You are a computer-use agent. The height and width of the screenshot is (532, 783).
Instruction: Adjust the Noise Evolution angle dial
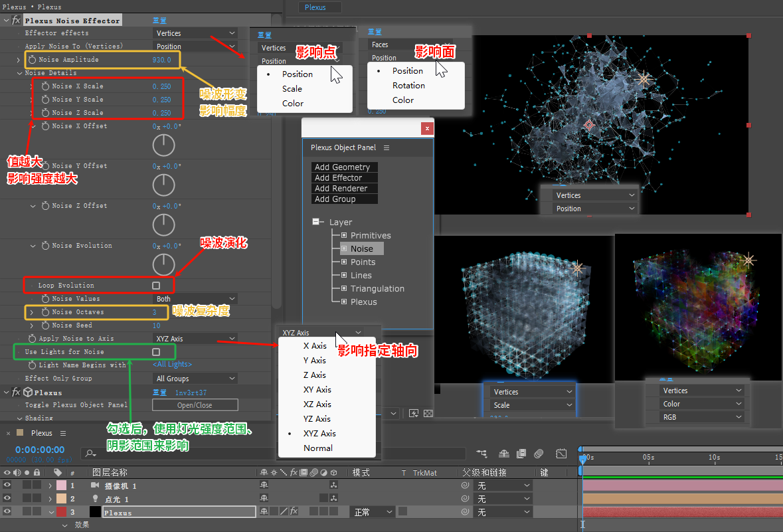click(164, 265)
